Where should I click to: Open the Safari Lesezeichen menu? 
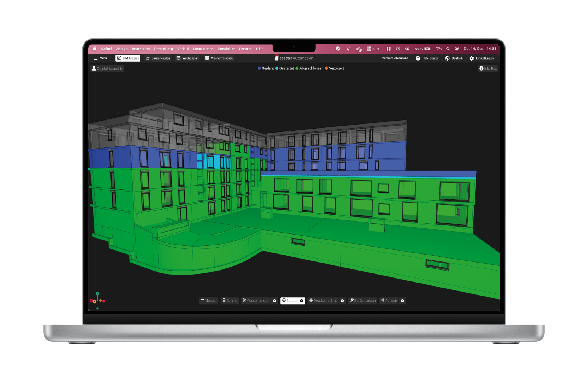tap(203, 49)
